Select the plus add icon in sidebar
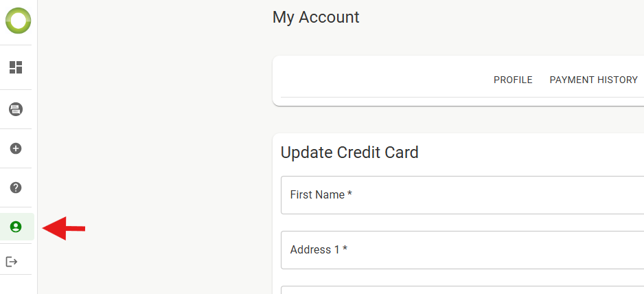This screenshot has height=294, width=644. pos(16,148)
